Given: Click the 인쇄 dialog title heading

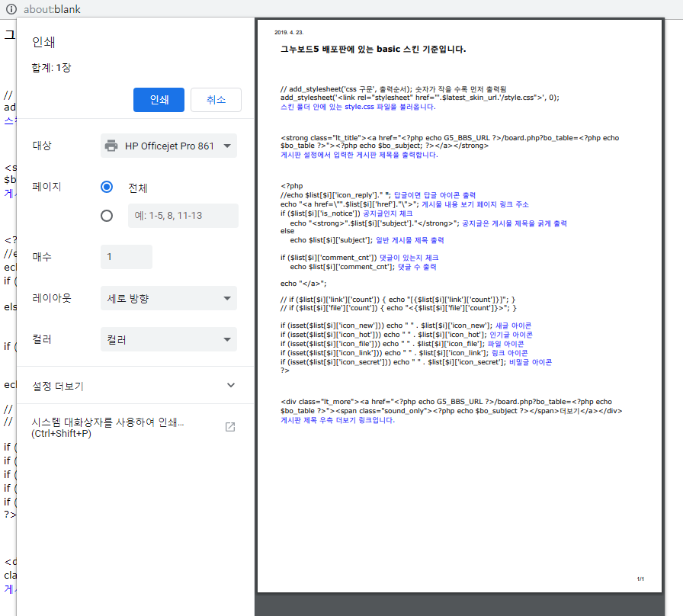Looking at the screenshot, I should (43, 42).
